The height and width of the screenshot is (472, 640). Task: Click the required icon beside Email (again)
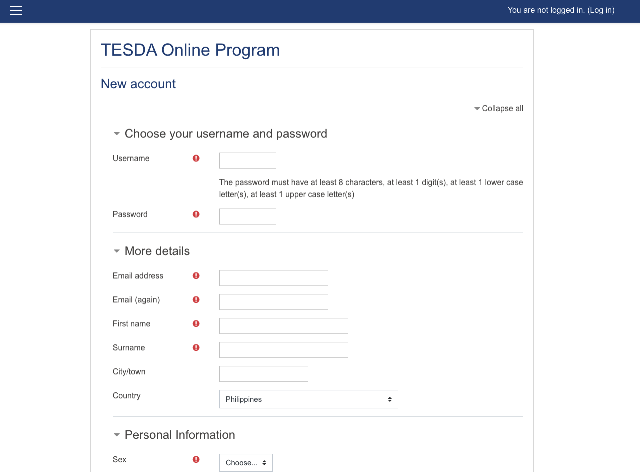[196, 300]
